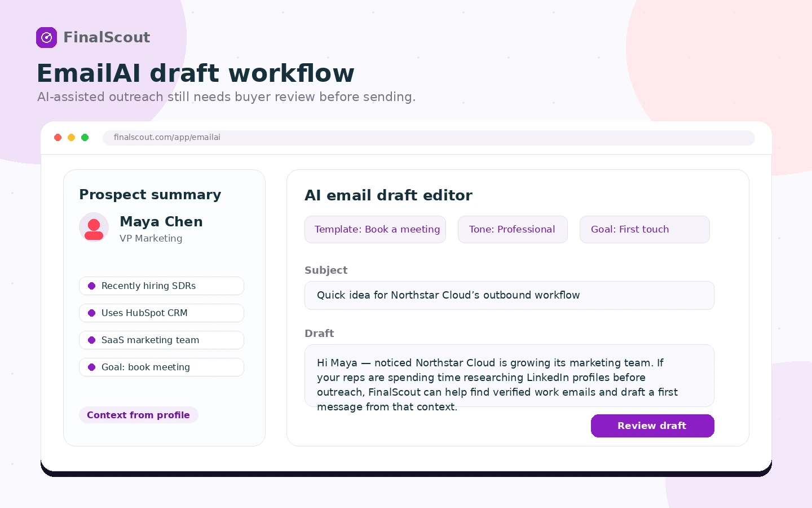Click the purple dot beside Recently hiring SDRs

pos(91,286)
